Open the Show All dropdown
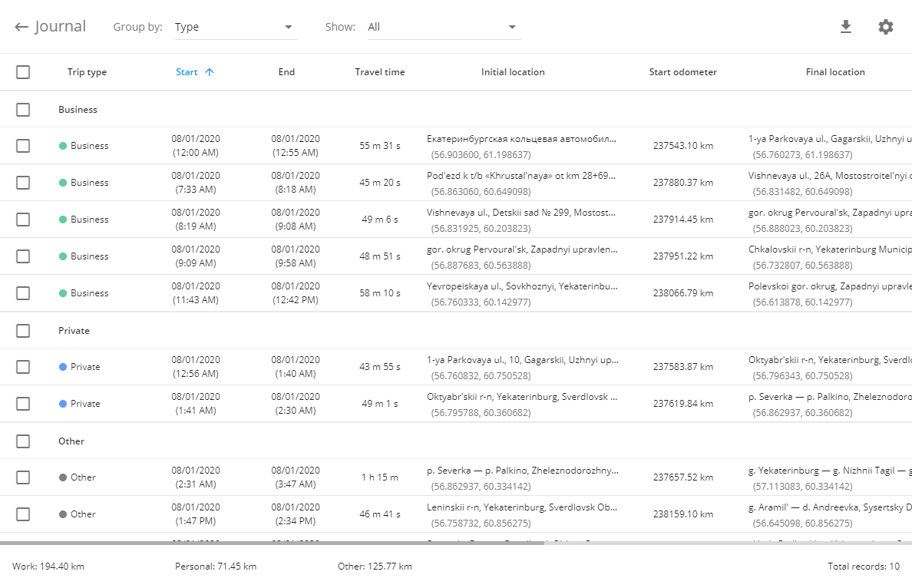 click(x=444, y=28)
